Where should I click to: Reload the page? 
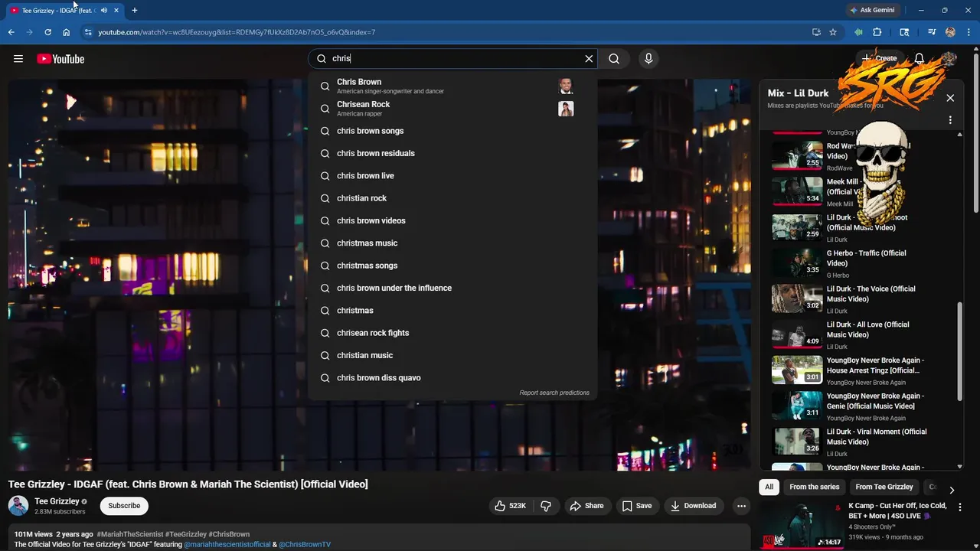[x=47, y=32]
